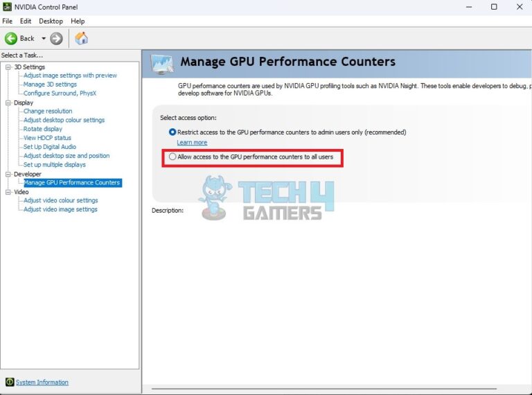Image resolution: width=532 pixels, height=395 pixels.
Task: Collapse the 3D Settings tree node
Action: (8, 67)
